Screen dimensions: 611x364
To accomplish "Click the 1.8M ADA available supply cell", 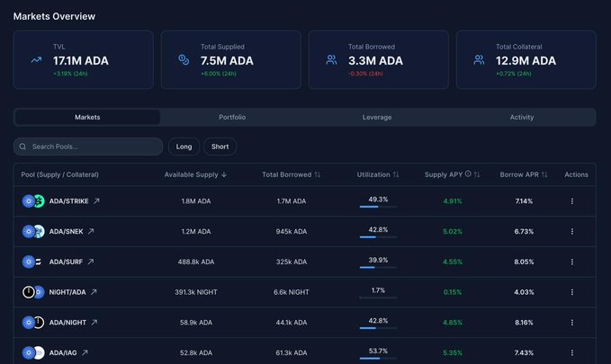I will [x=196, y=201].
